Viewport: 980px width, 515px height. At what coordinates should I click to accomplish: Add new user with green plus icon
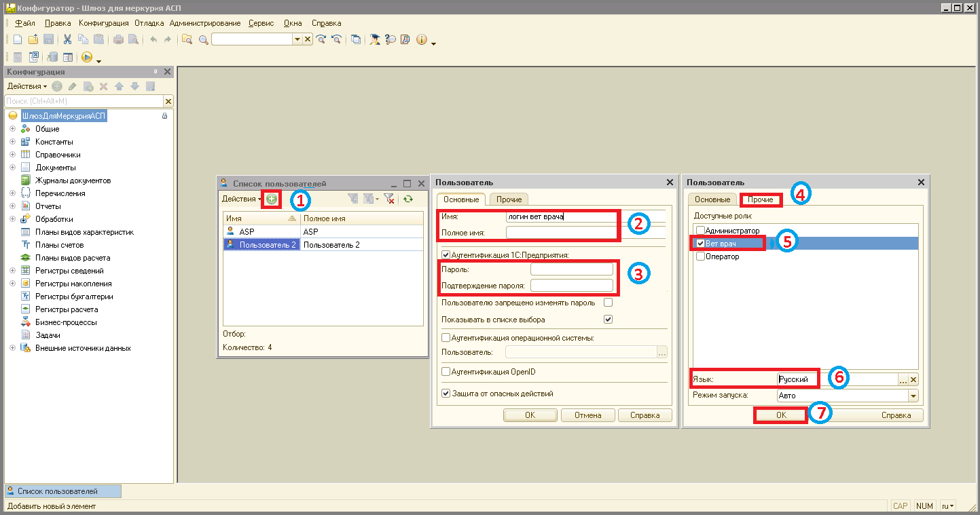point(272,199)
